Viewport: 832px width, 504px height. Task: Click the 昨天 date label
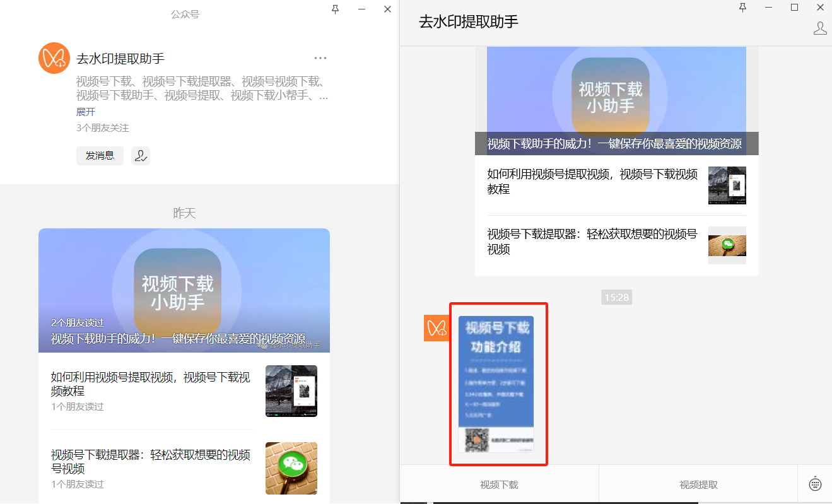(184, 213)
